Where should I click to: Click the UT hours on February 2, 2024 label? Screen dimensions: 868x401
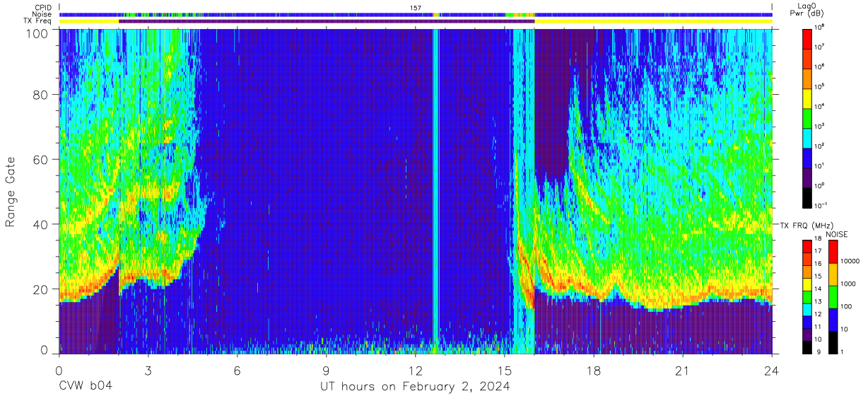(415, 386)
